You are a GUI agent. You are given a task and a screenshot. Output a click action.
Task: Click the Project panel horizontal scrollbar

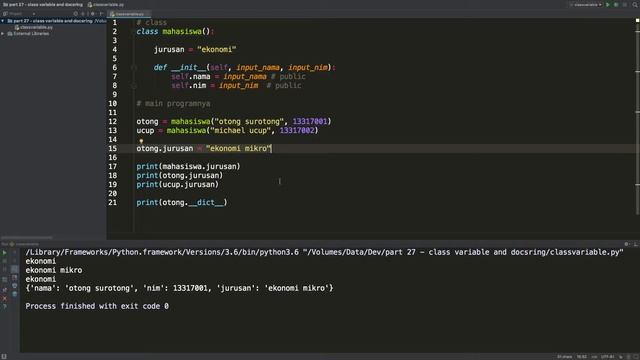pyautogui.click(x=27, y=238)
